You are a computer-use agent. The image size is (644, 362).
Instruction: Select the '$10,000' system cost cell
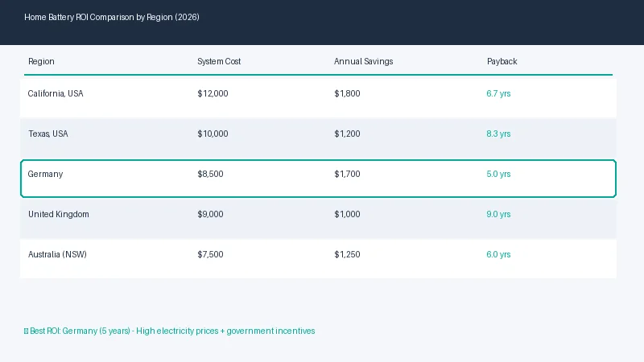click(x=213, y=134)
